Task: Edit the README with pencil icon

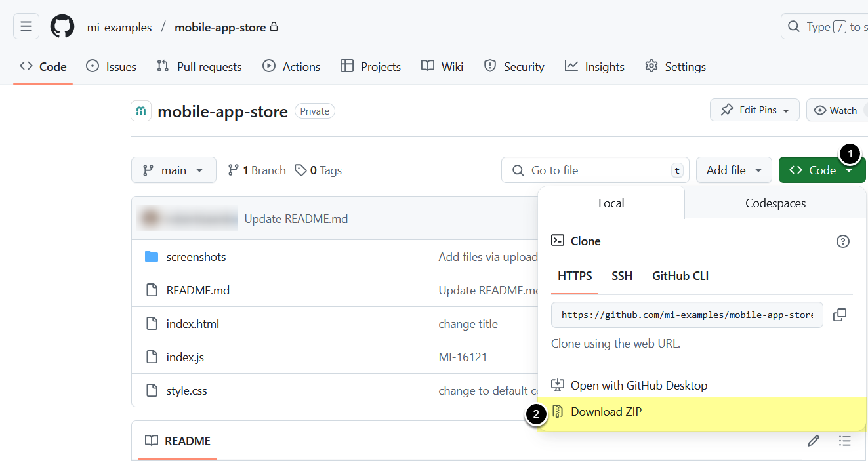Action: [814, 441]
